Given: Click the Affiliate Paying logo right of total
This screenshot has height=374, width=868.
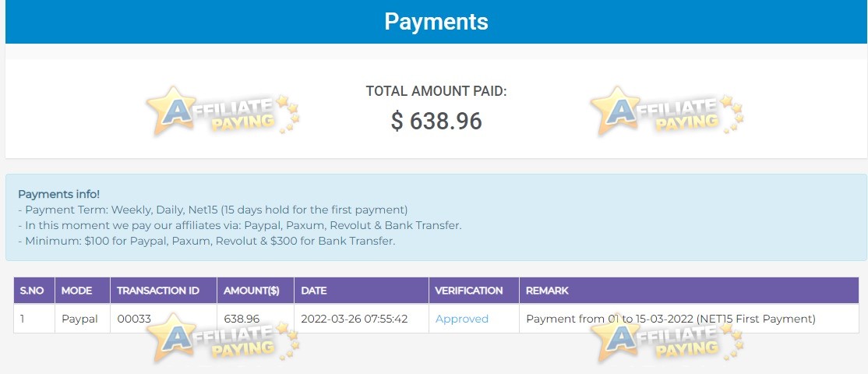Looking at the screenshot, I should tap(667, 111).
